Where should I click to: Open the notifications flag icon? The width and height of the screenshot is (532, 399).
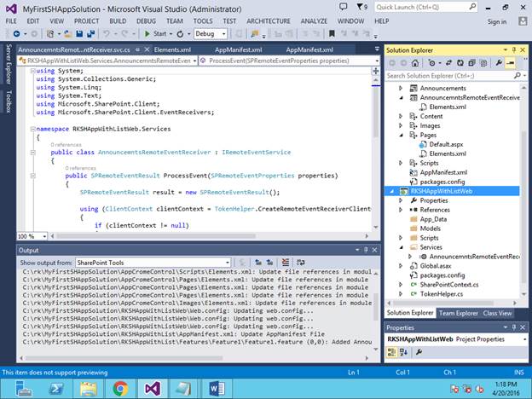click(361, 7)
